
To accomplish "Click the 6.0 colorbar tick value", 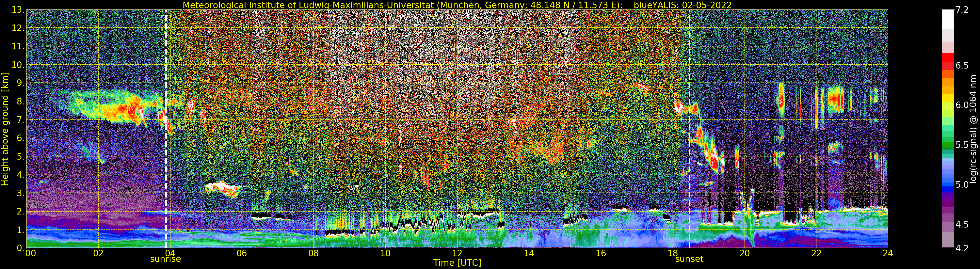I will [x=962, y=105].
